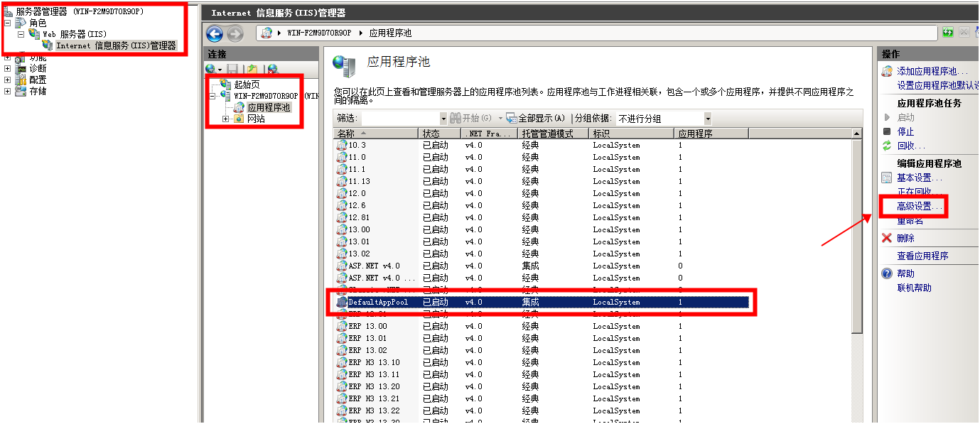The height and width of the screenshot is (424, 980).
Task: Sort by the .NET Fra... column header
Action: tap(490, 134)
